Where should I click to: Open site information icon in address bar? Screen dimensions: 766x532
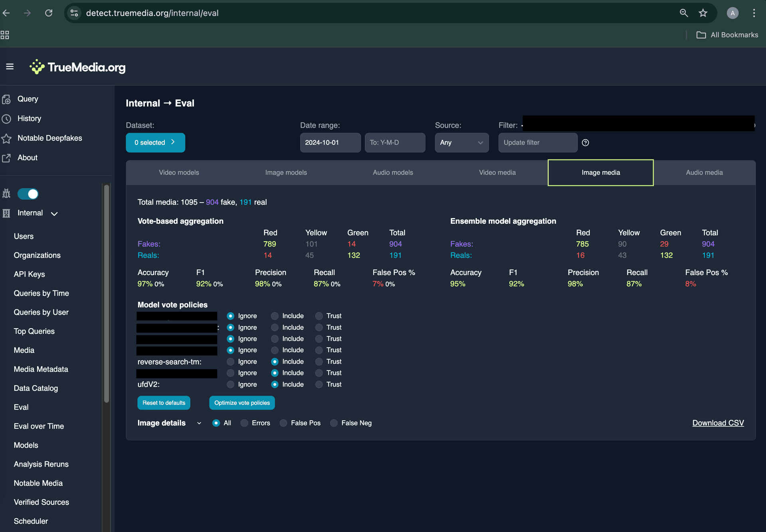(x=74, y=13)
